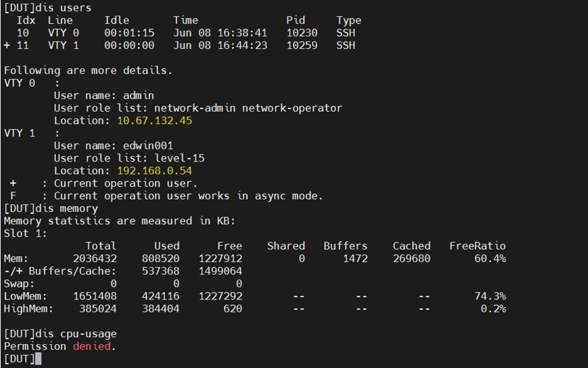Click the Mem total value 2036432
Screen dimensions: 588x368
(x=95, y=259)
